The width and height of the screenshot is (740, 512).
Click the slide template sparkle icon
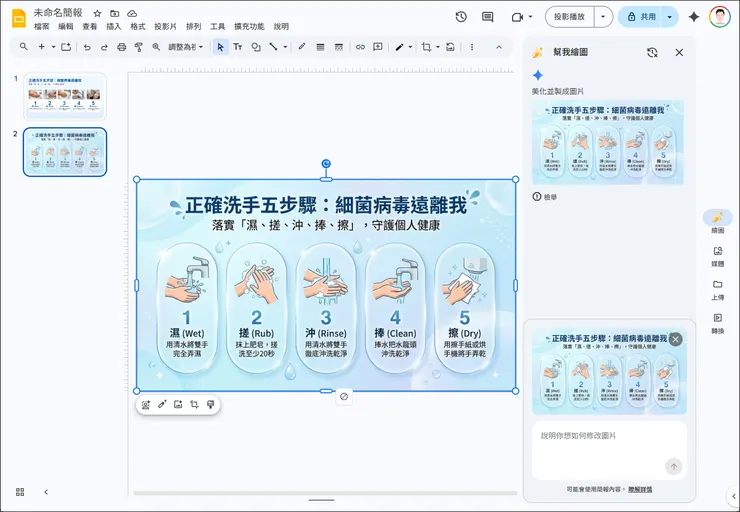(66, 47)
